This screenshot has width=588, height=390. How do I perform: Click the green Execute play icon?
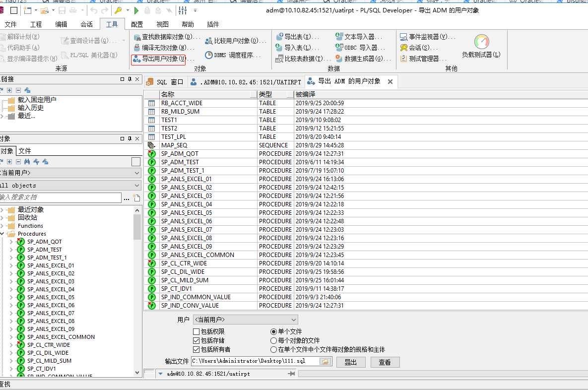pos(136,10)
